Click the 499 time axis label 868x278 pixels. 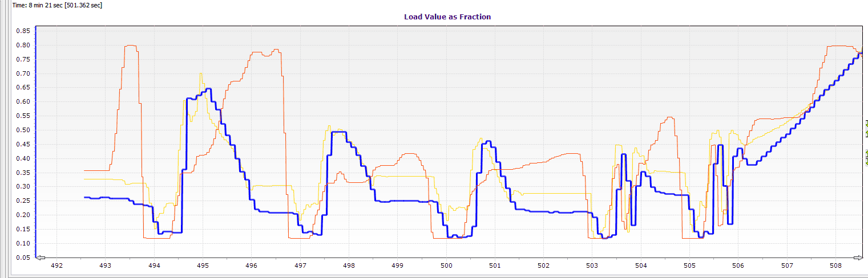[398, 265]
